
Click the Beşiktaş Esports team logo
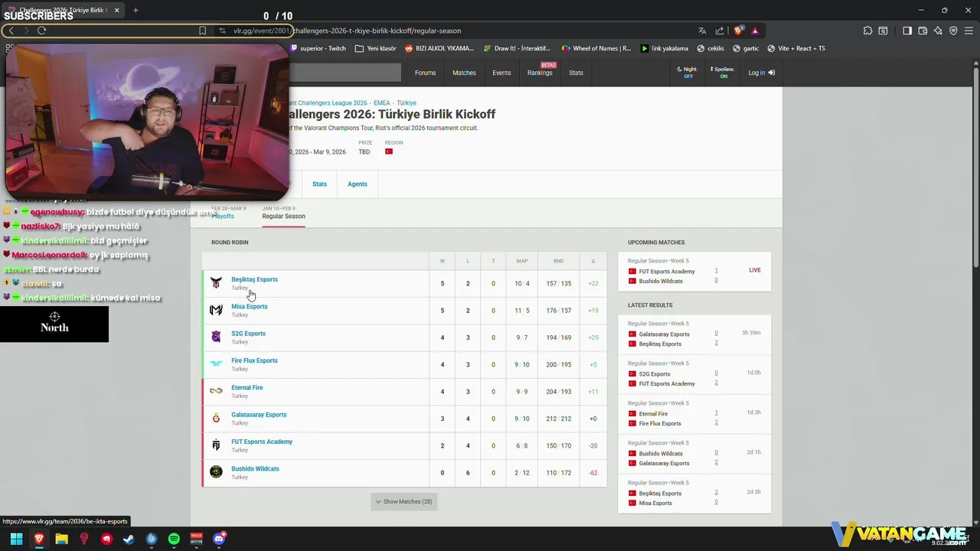click(216, 283)
